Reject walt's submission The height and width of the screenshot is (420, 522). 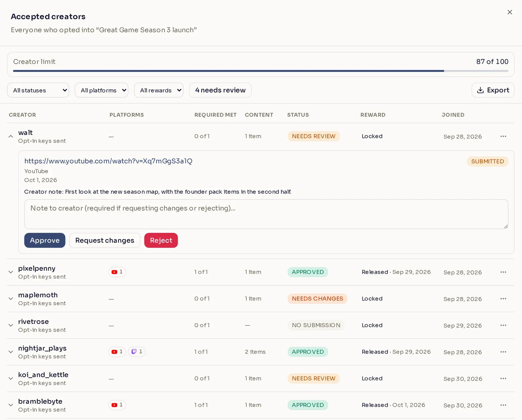(x=161, y=240)
